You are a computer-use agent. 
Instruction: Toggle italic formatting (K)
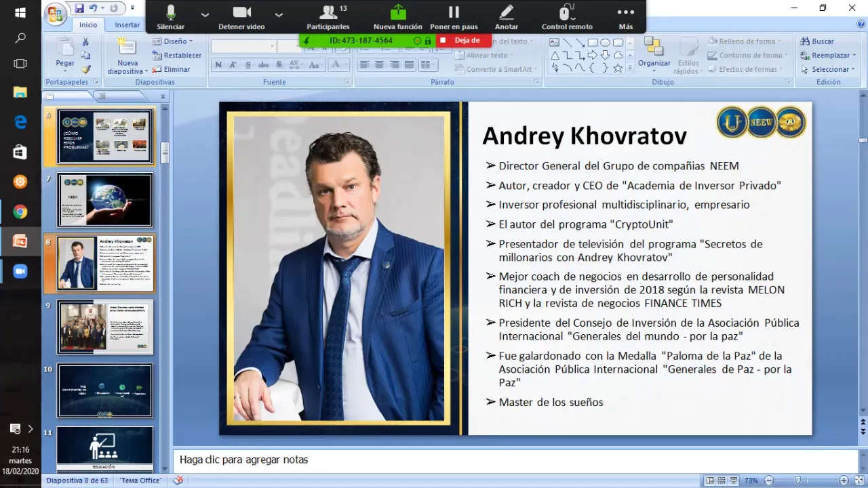click(x=233, y=65)
